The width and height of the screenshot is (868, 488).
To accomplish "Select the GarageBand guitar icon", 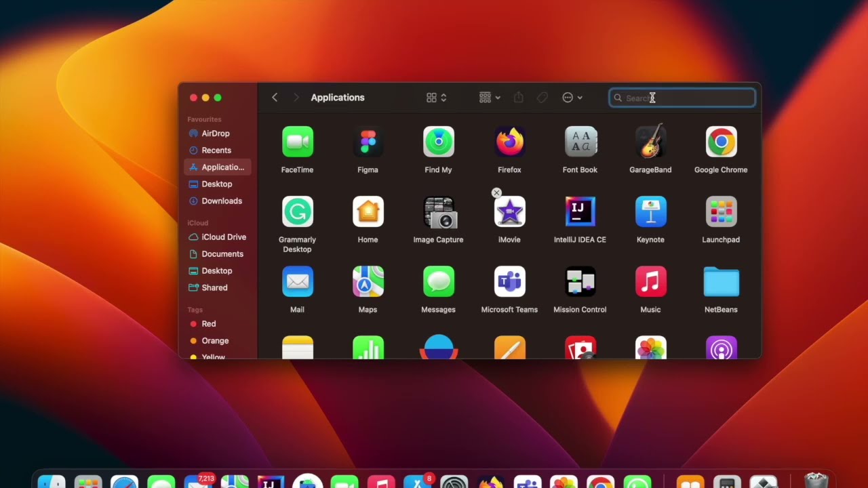I will [x=650, y=142].
